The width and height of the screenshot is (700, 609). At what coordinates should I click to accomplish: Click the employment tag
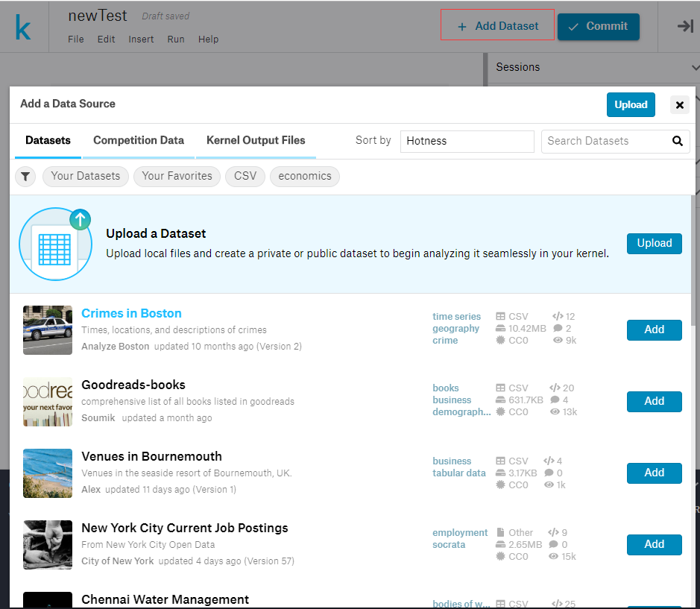click(x=460, y=533)
